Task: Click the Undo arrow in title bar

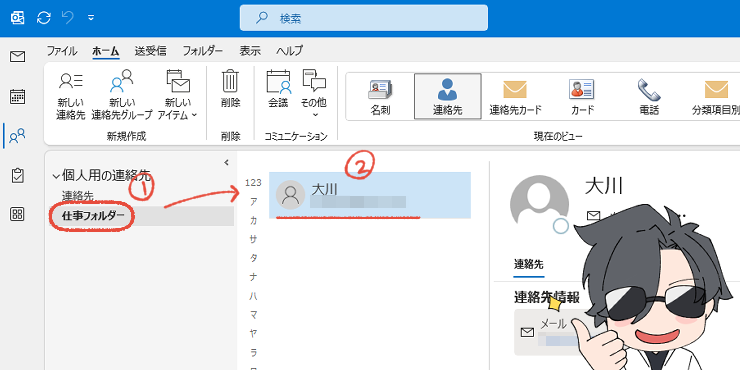Action: point(68,18)
